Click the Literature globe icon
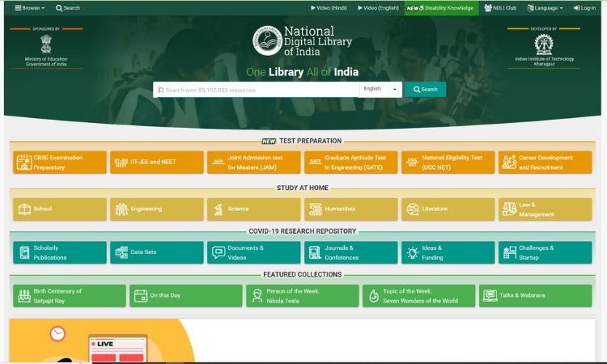Viewport: 607px width, 364px height. pyautogui.click(x=413, y=210)
